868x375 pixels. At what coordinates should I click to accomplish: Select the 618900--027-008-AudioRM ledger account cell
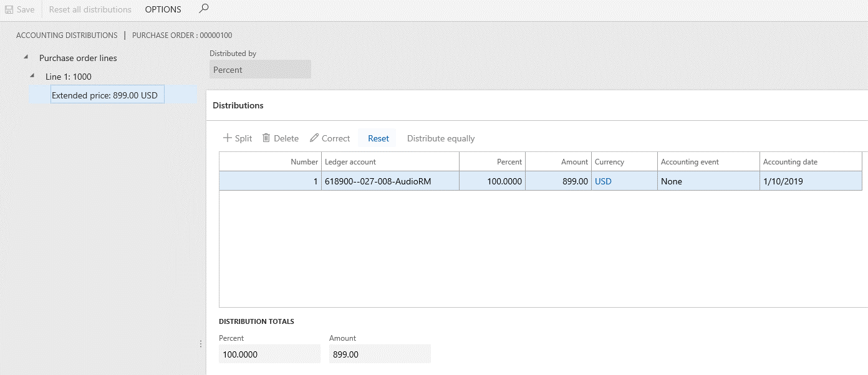[390, 181]
